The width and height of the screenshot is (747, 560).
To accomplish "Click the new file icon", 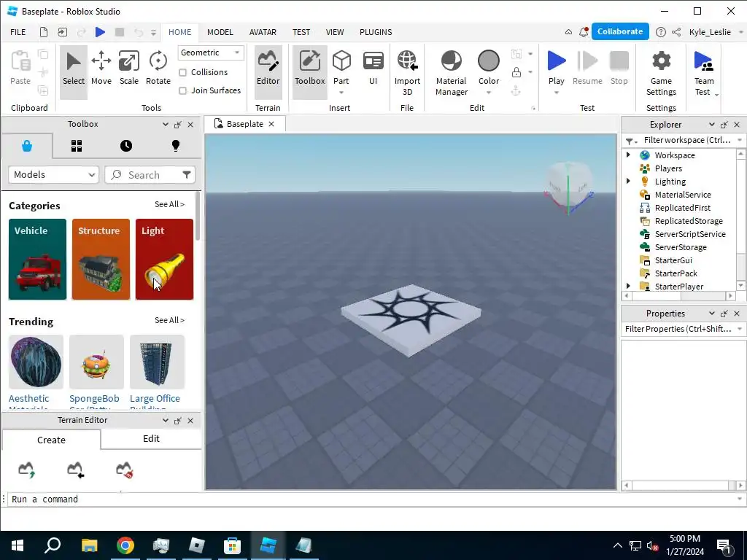I will point(43,32).
